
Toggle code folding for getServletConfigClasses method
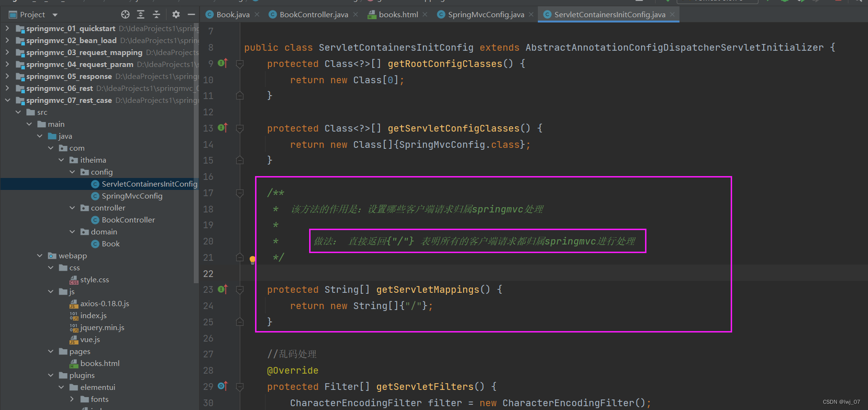pos(240,128)
